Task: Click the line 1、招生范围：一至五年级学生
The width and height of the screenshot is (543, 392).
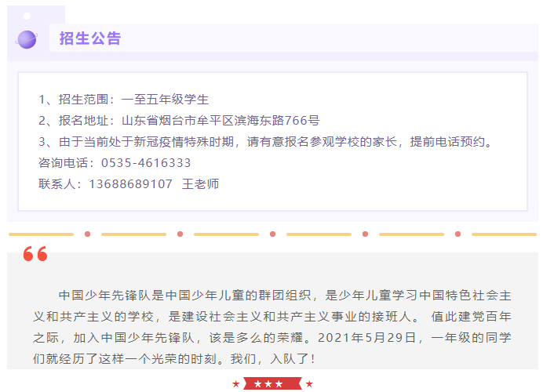Action: pyautogui.click(x=123, y=100)
